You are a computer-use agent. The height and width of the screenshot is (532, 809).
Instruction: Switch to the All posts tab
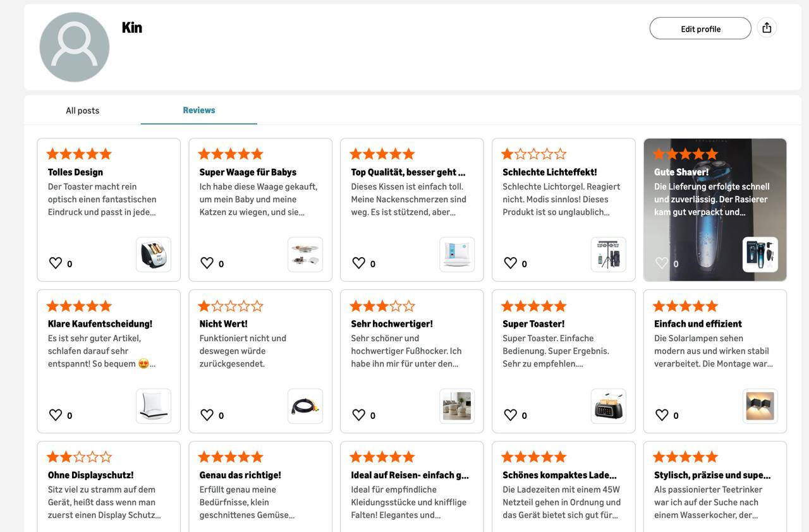[83, 111]
